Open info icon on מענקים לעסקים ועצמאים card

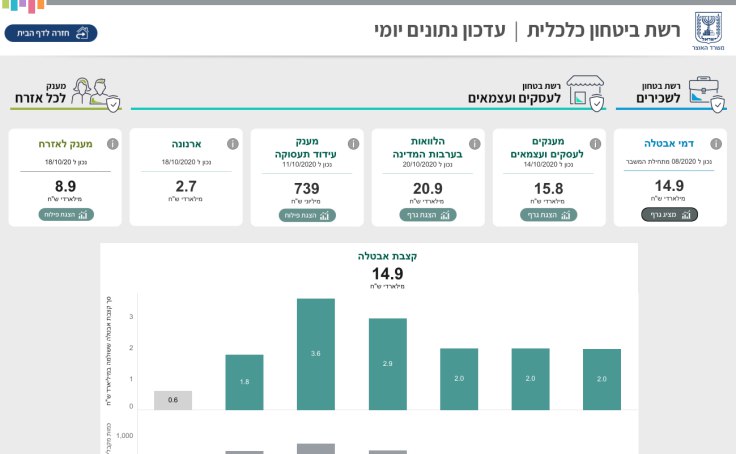pyautogui.click(x=595, y=144)
